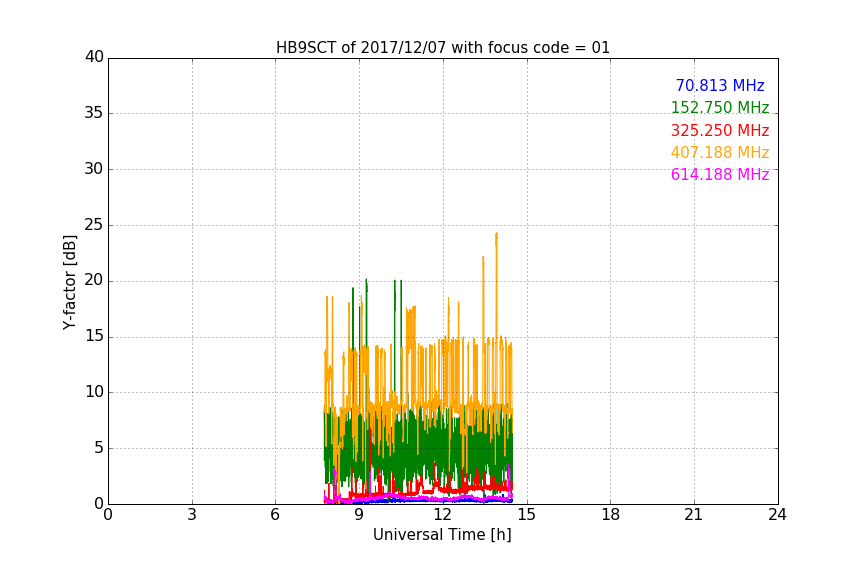
Task: Select the 152.750 MHz legend label
Action: pyautogui.click(x=720, y=108)
